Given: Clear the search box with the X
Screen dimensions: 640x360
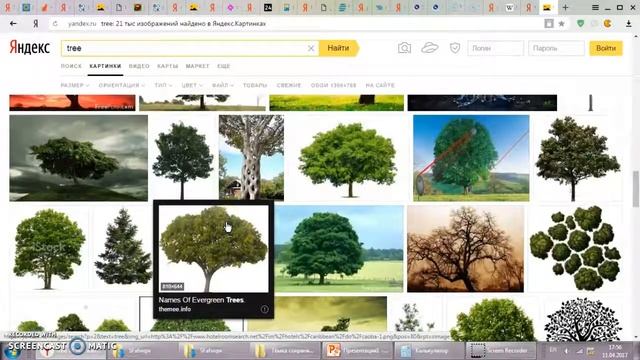Looking at the screenshot, I should tap(311, 48).
